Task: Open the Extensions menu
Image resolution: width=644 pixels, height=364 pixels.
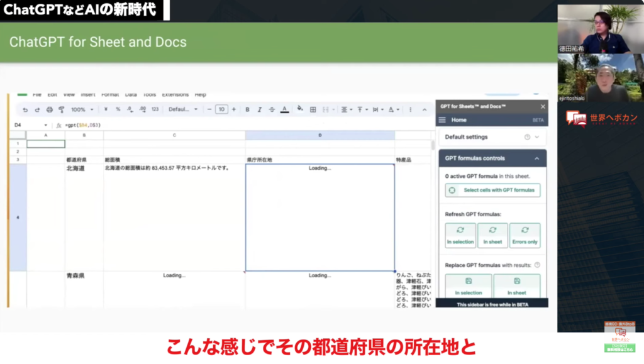Action: pos(175,95)
